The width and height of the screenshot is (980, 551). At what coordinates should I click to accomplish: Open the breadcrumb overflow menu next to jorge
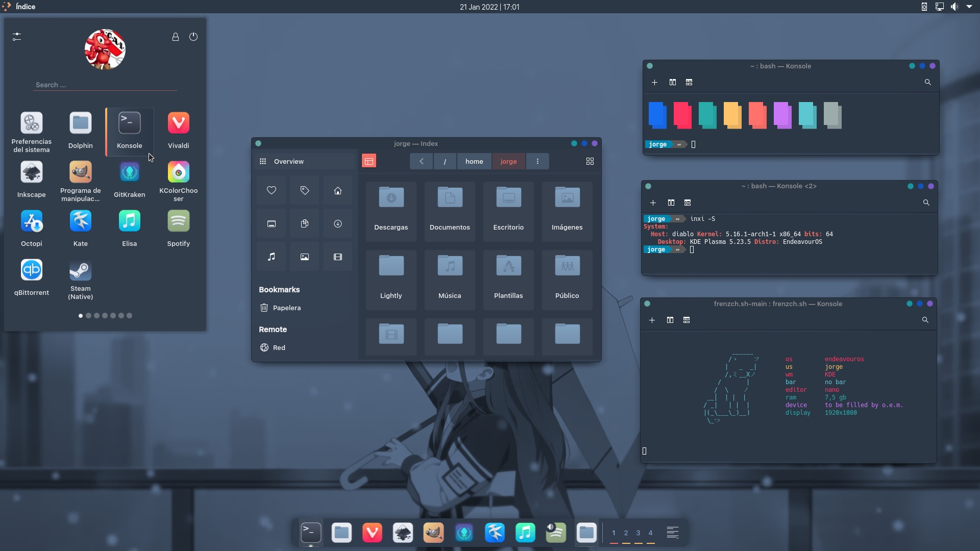tap(538, 161)
